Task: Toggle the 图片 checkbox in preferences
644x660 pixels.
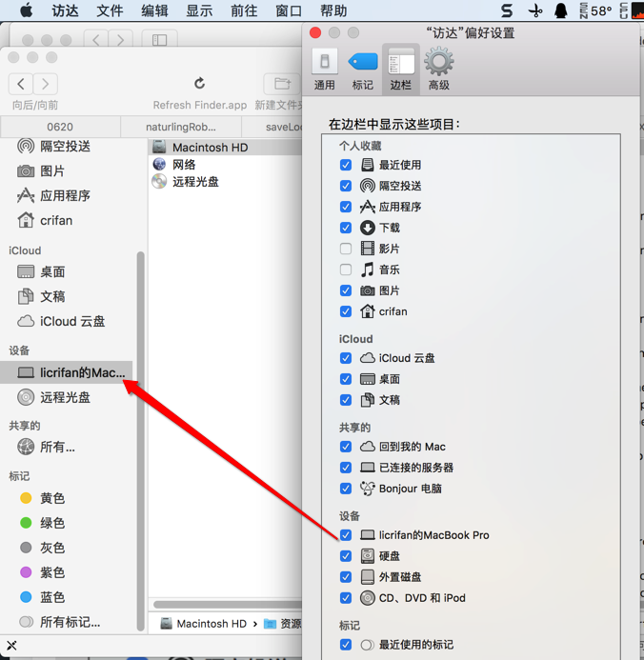Action: pyautogui.click(x=346, y=290)
